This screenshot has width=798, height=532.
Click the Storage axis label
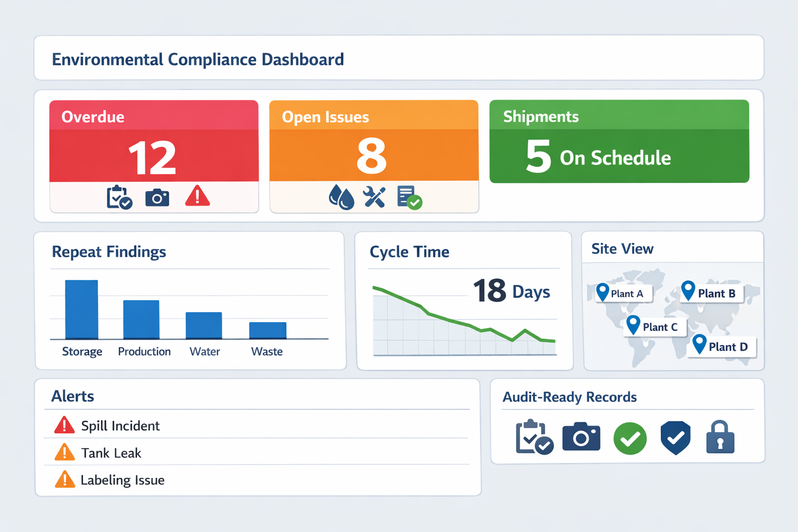[x=82, y=352]
